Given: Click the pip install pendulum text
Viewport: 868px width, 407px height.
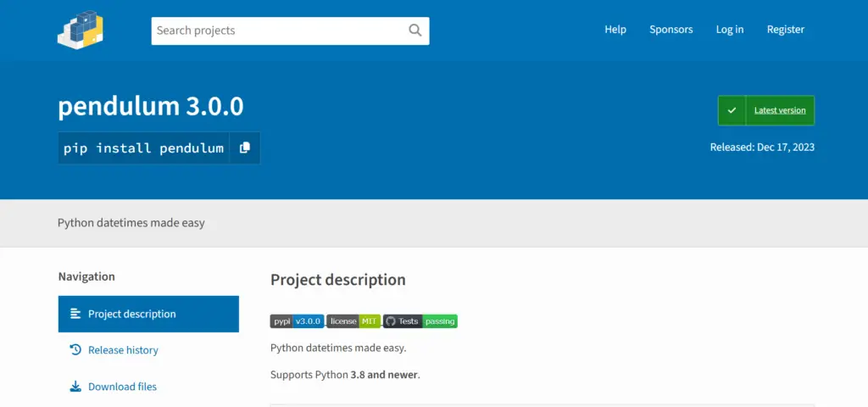Looking at the screenshot, I should pyautogui.click(x=143, y=148).
